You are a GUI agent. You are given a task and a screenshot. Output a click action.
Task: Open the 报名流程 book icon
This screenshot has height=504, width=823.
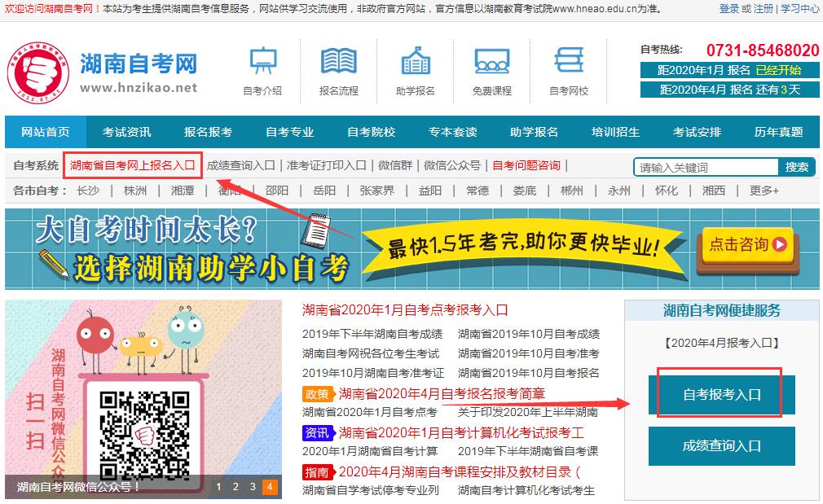[x=338, y=62]
